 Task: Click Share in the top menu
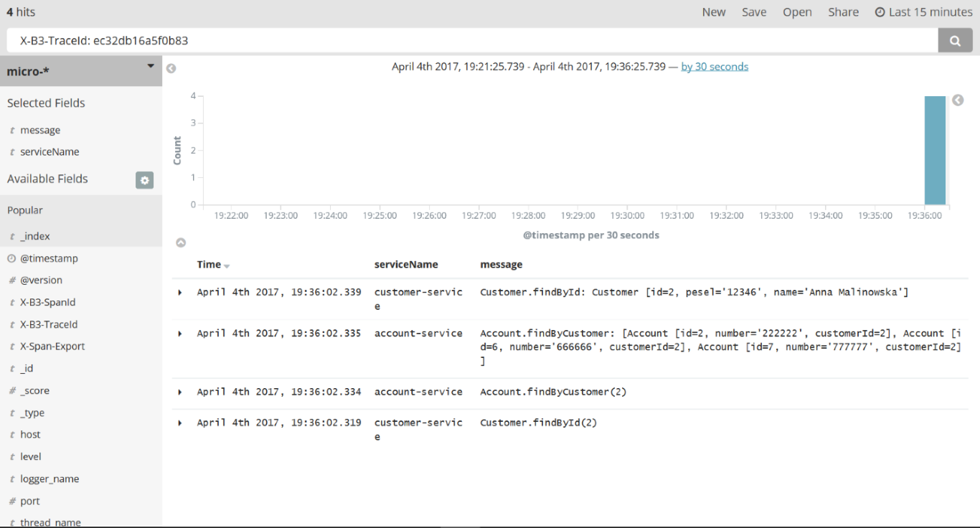[x=843, y=12]
